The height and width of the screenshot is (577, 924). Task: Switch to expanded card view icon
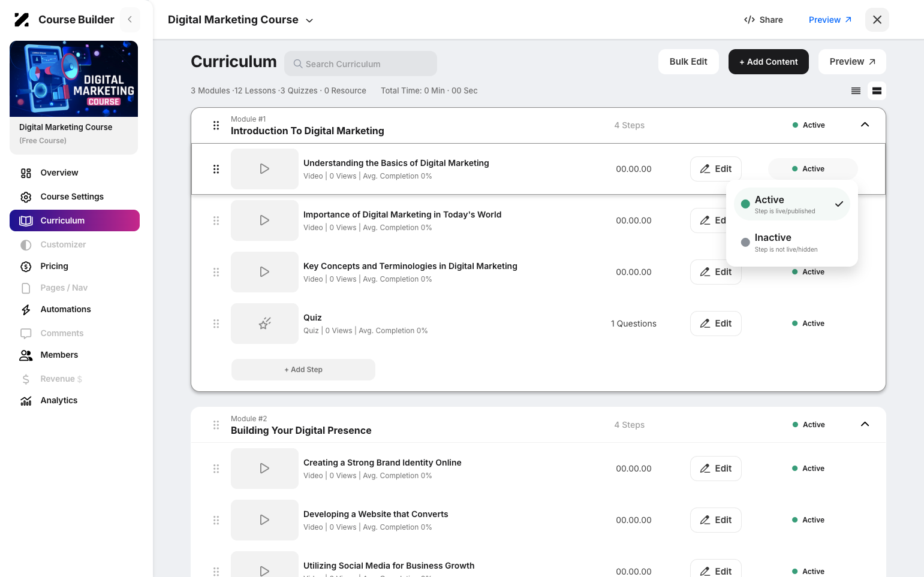[x=877, y=91]
